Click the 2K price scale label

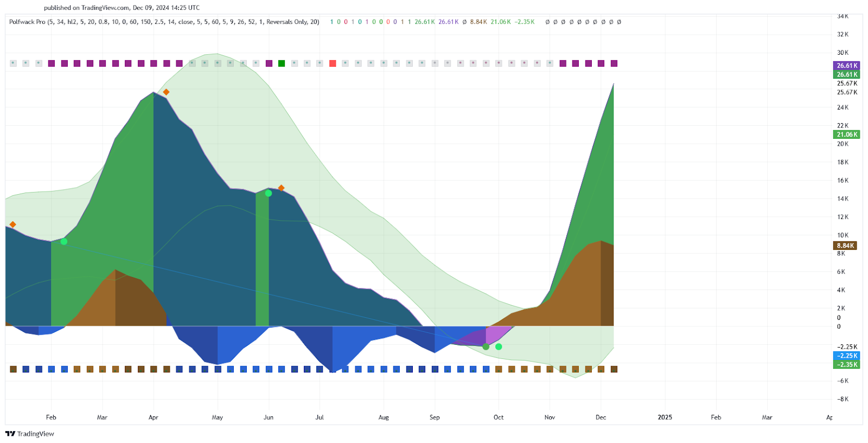(841, 308)
